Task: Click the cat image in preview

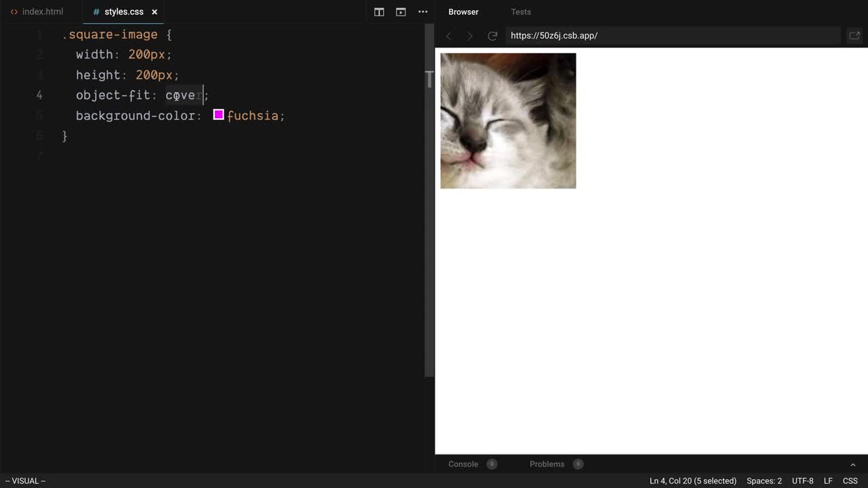Action: [x=508, y=121]
